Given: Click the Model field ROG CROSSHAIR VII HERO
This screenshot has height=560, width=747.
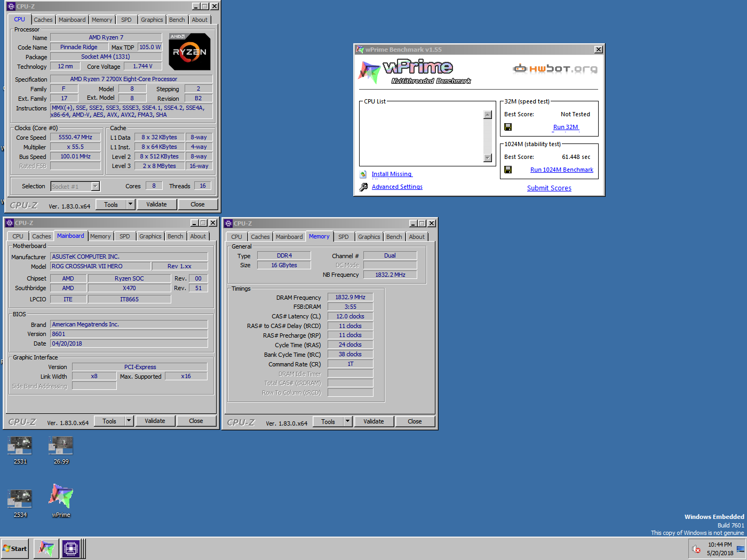Looking at the screenshot, I should [100, 266].
